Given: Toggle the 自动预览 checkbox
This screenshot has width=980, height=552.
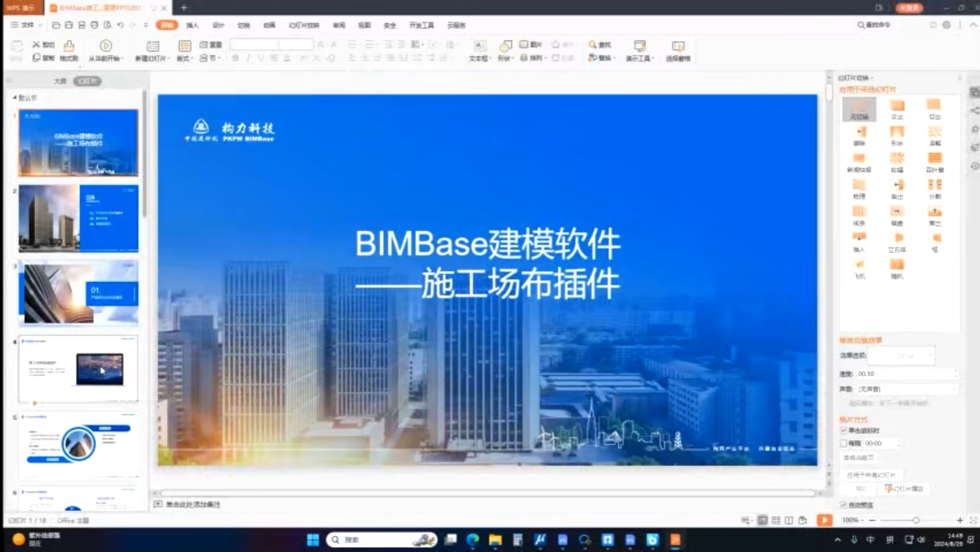Looking at the screenshot, I should (843, 505).
